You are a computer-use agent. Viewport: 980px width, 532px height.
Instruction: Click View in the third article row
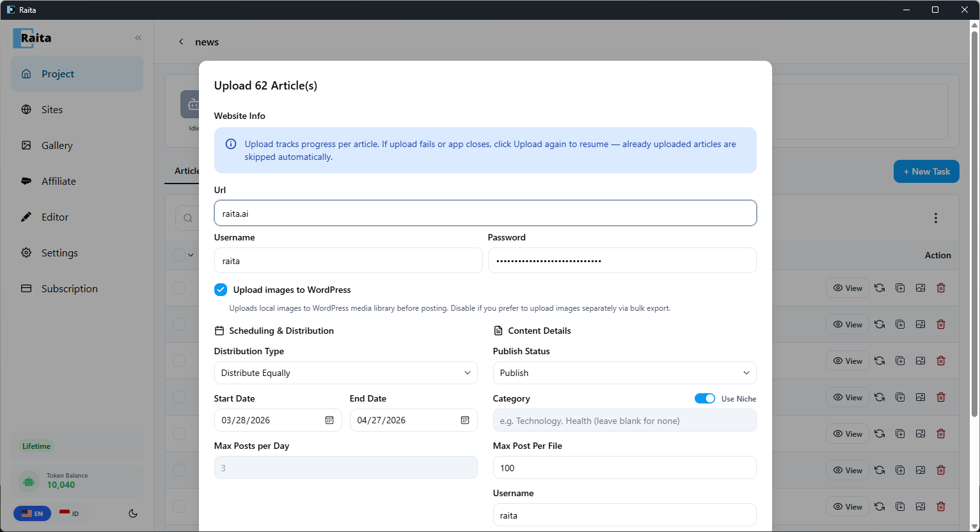point(848,361)
